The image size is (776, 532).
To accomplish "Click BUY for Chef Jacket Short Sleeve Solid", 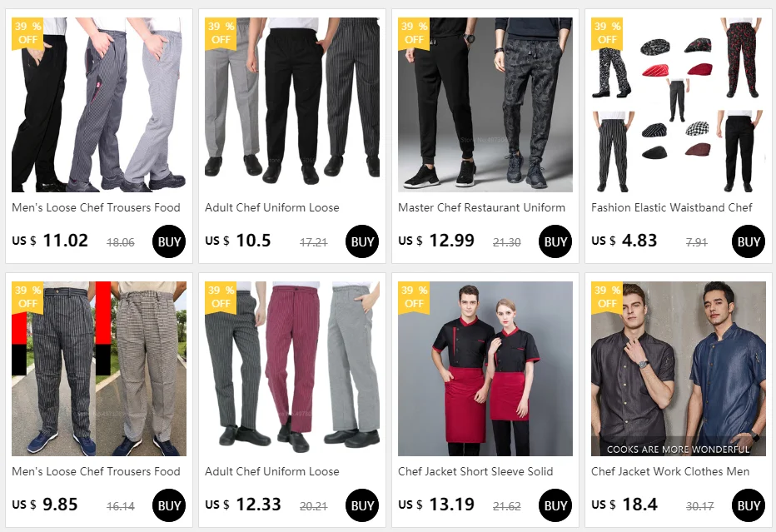I will click(x=555, y=505).
